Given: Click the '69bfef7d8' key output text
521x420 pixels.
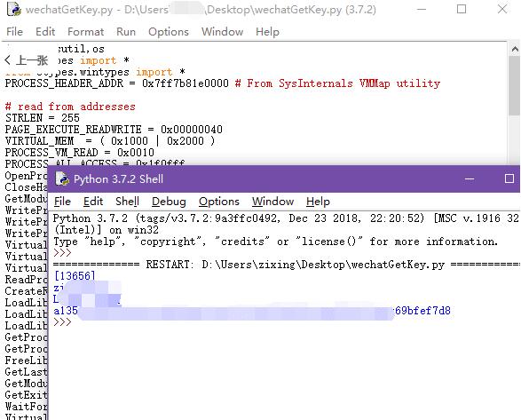Looking at the screenshot, I should tap(422, 311).
